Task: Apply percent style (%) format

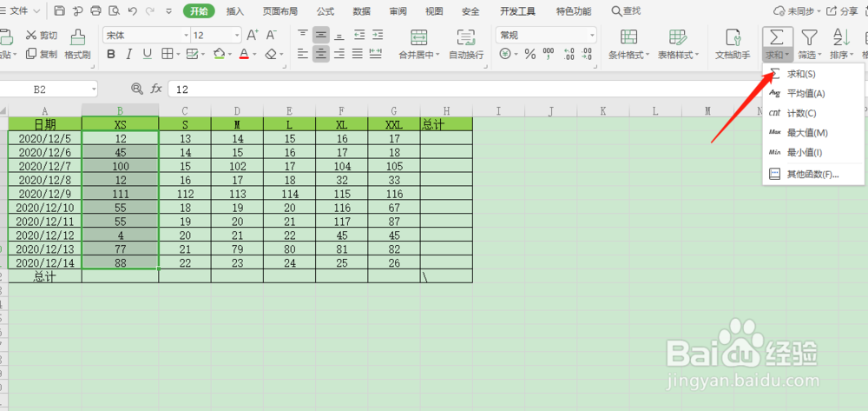Action: point(529,54)
